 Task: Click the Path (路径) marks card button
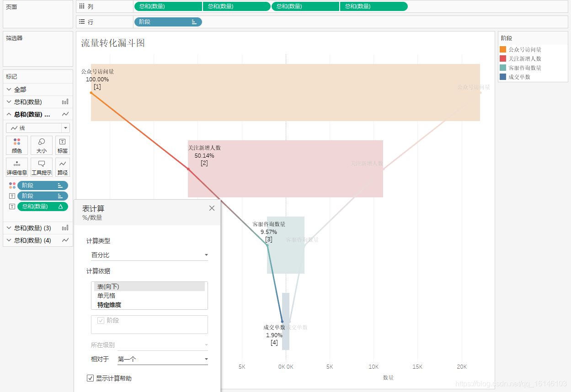coord(63,167)
